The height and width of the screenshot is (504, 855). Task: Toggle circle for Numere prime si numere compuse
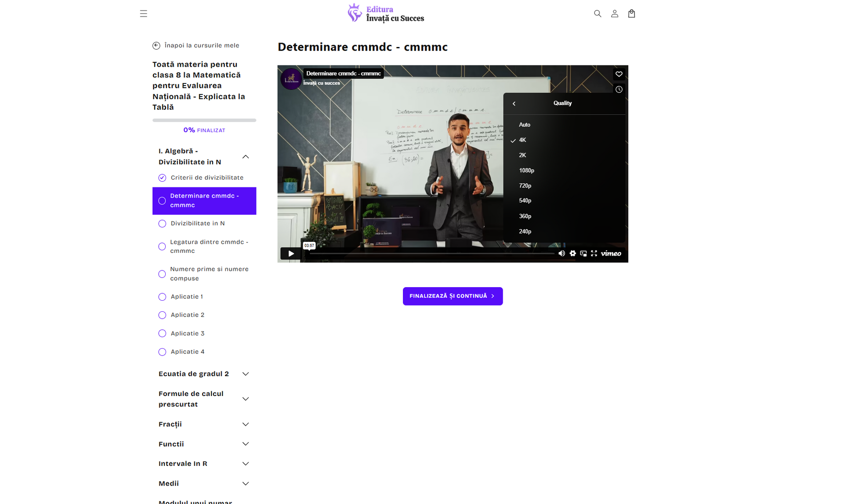point(162,274)
